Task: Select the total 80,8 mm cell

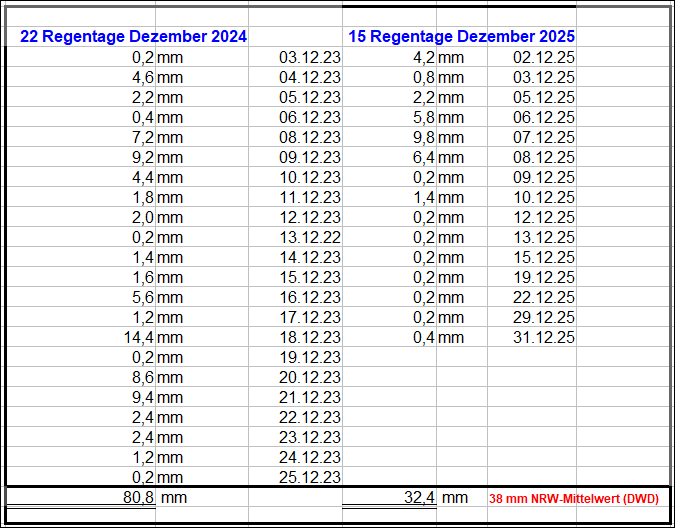Action: pos(138,497)
